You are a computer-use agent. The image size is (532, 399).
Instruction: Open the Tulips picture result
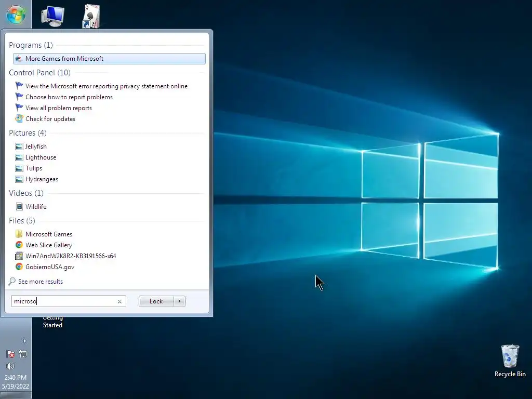(34, 168)
